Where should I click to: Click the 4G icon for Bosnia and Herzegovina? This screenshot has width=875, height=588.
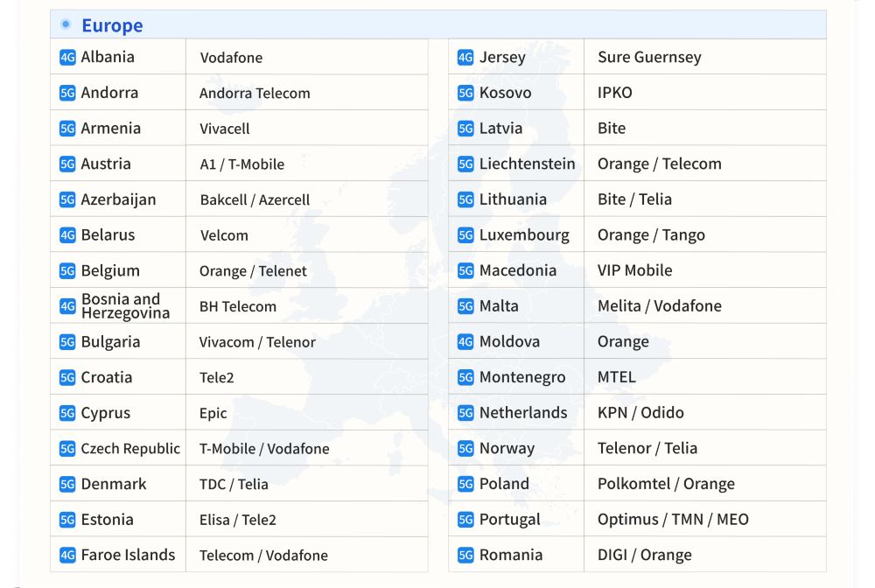tap(67, 306)
